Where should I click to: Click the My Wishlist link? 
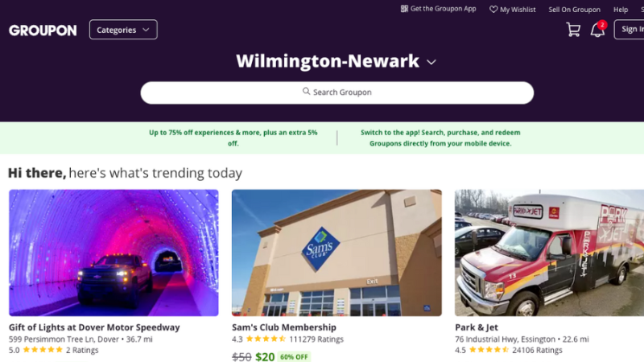pyautogui.click(x=518, y=10)
